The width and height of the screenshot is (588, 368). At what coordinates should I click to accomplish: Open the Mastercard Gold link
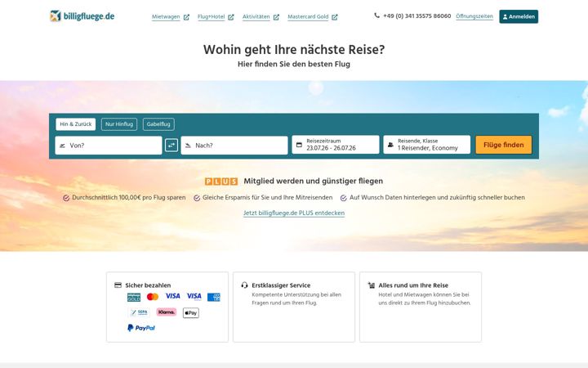click(x=308, y=17)
